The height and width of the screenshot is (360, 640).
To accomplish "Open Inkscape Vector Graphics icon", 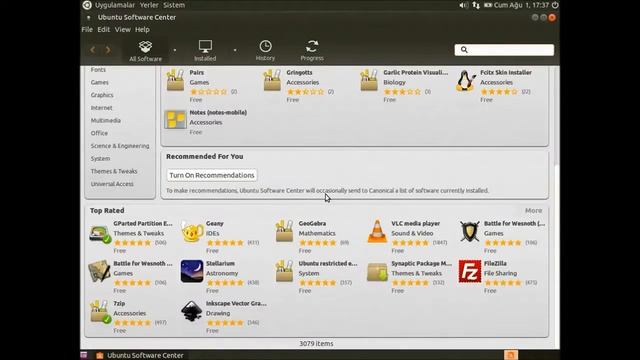I will [x=192, y=311].
